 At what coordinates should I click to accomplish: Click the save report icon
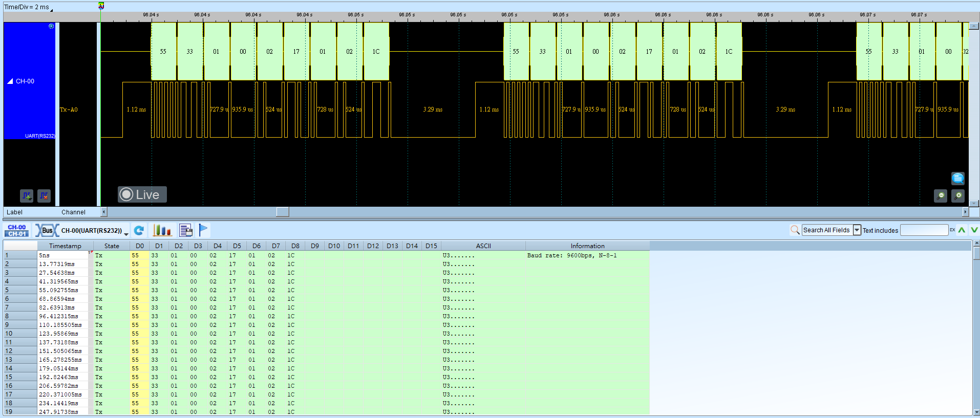tap(186, 230)
